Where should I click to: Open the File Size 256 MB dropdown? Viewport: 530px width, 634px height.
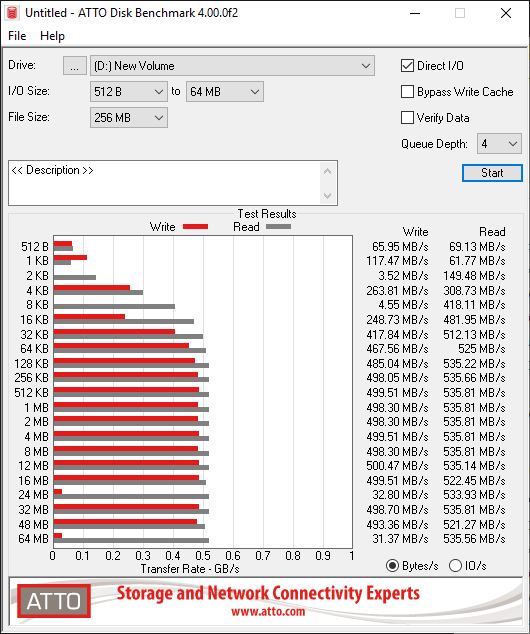tap(129, 118)
